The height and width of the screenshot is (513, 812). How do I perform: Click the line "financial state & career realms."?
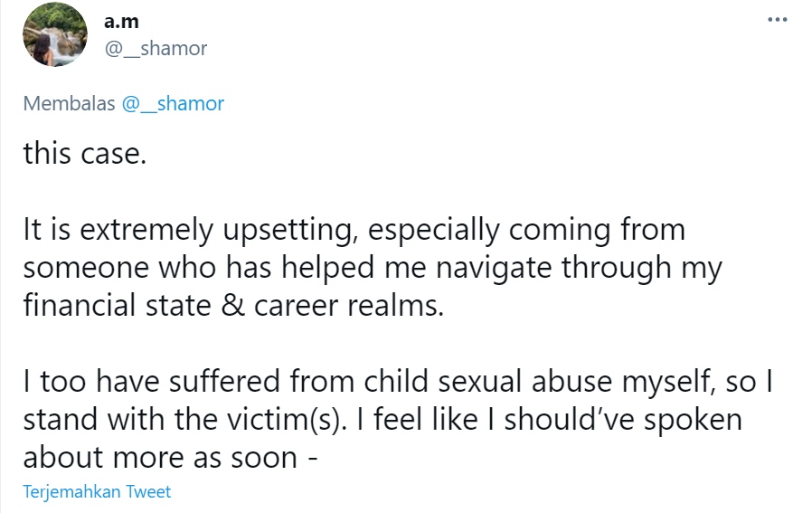(x=234, y=305)
